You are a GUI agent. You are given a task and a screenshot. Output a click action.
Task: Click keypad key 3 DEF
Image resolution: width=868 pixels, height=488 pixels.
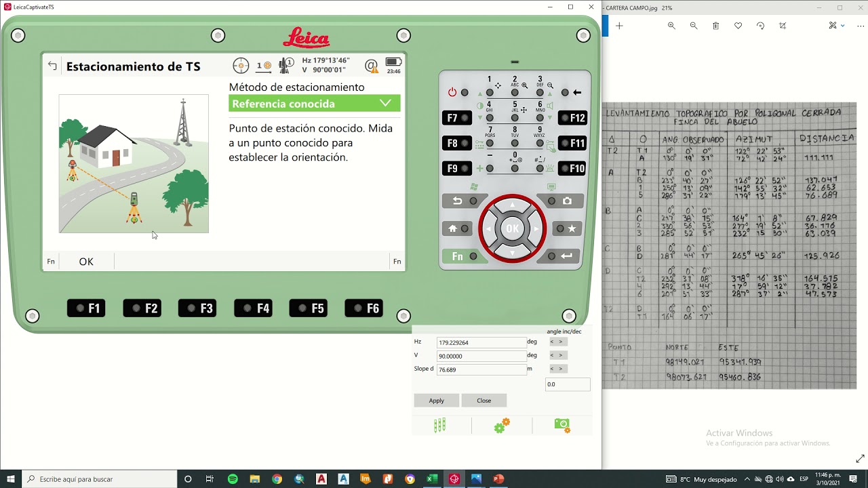tap(540, 92)
